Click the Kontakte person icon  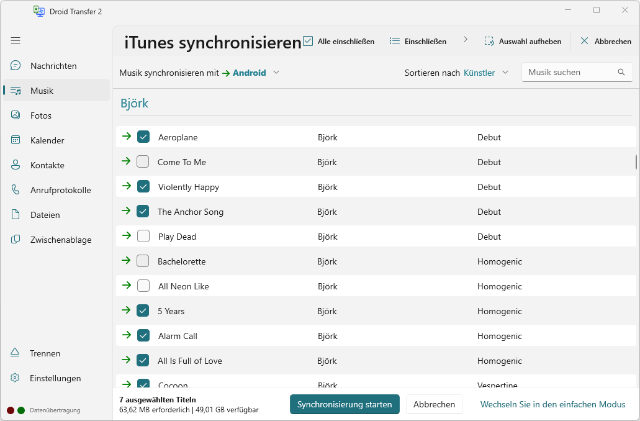[x=16, y=165]
